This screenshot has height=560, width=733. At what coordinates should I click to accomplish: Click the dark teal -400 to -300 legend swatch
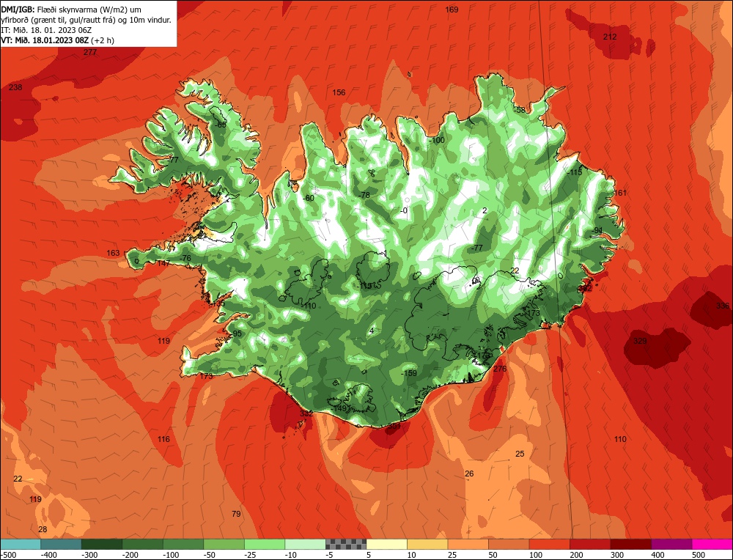61,544
